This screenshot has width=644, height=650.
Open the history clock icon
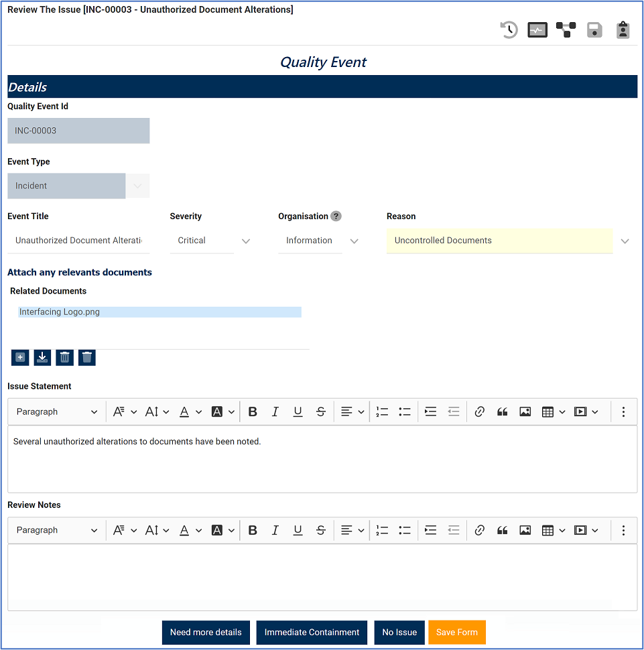[509, 30]
